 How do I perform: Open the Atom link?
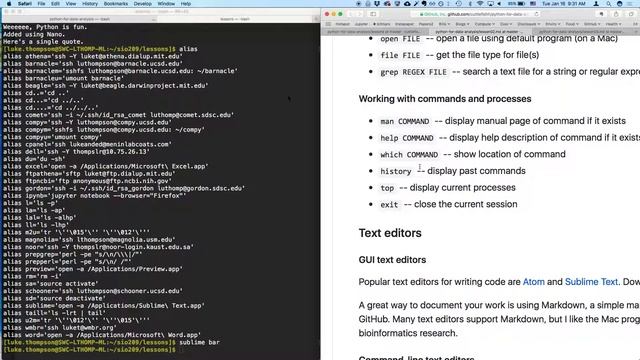pyautogui.click(x=533, y=282)
